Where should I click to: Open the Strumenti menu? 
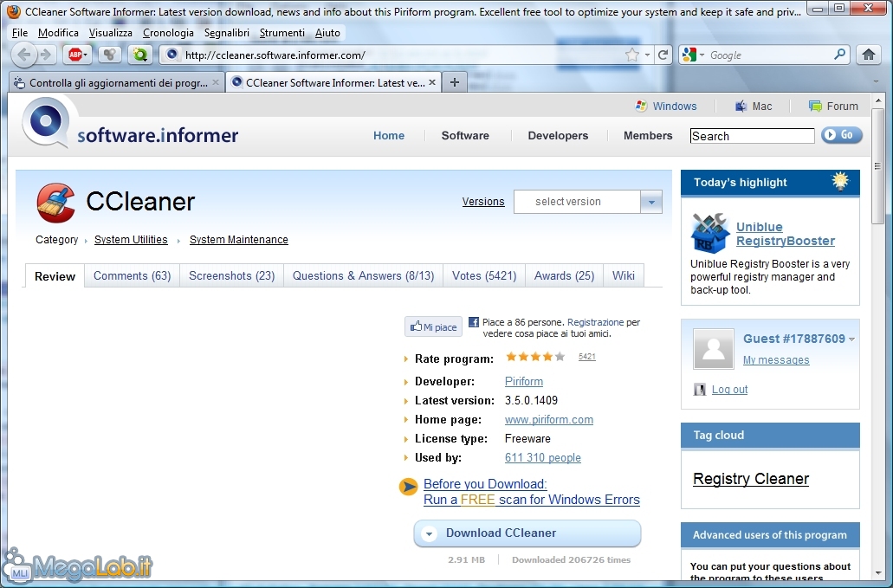(x=281, y=33)
